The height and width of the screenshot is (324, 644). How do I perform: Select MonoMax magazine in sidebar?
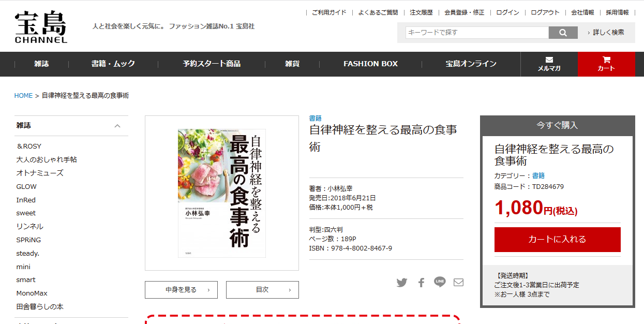[32, 293]
